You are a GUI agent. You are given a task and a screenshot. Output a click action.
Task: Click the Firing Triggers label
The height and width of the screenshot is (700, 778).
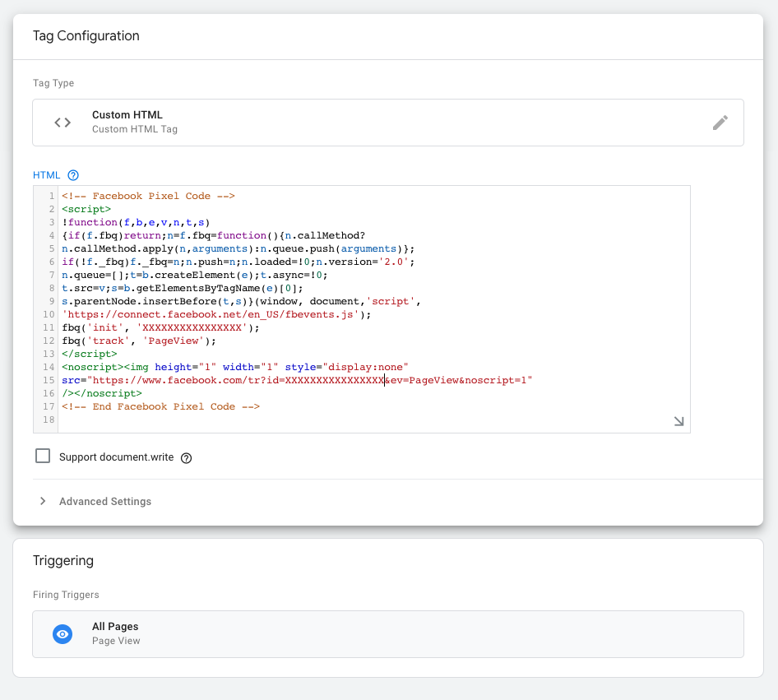(66, 595)
